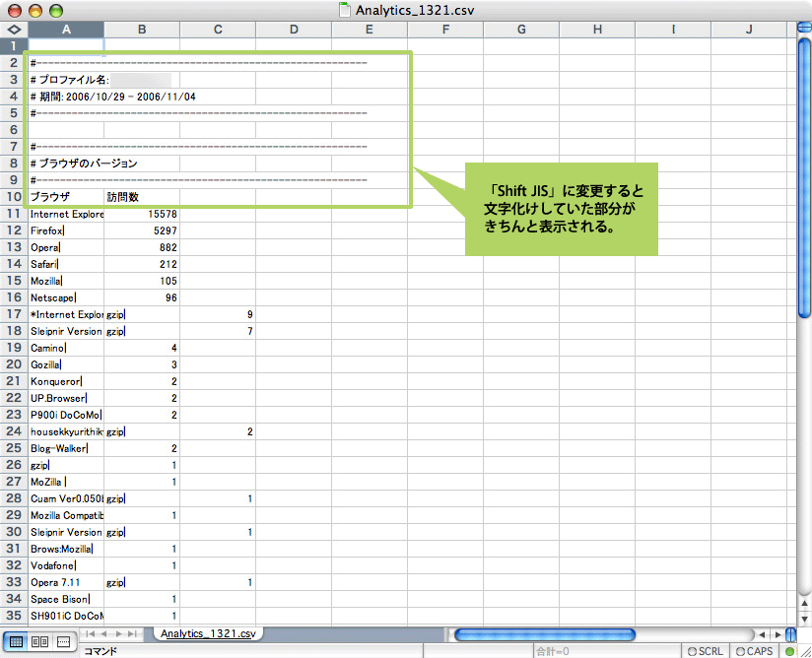This screenshot has width=812, height=658.
Task: Click the third view mode icon at bottom-left
Action: tap(63, 641)
